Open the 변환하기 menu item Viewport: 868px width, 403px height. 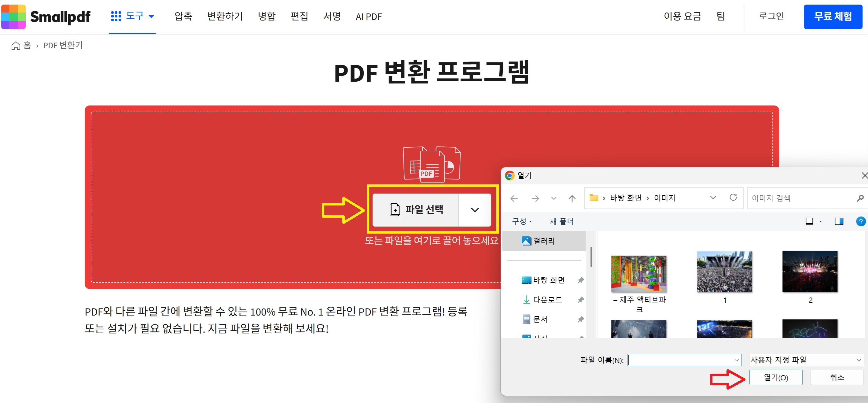pyautogui.click(x=225, y=16)
